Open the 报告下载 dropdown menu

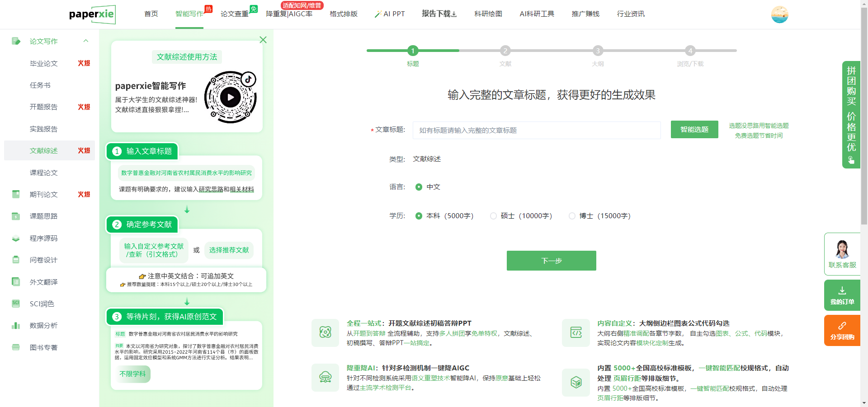pyautogui.click(x=439, y=14)
